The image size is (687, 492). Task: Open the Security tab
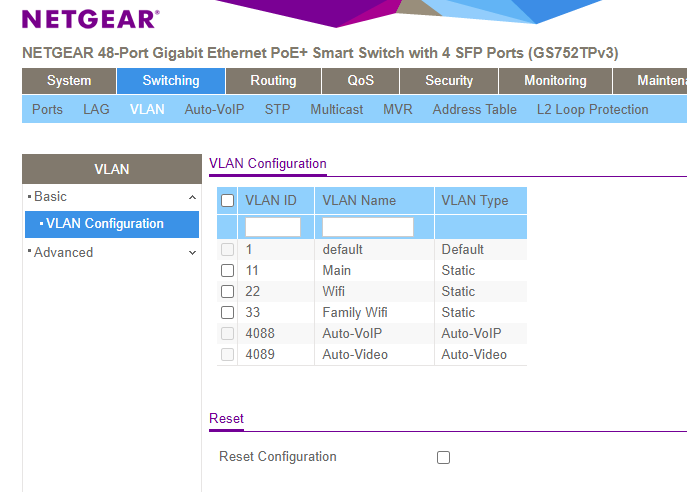449,81
